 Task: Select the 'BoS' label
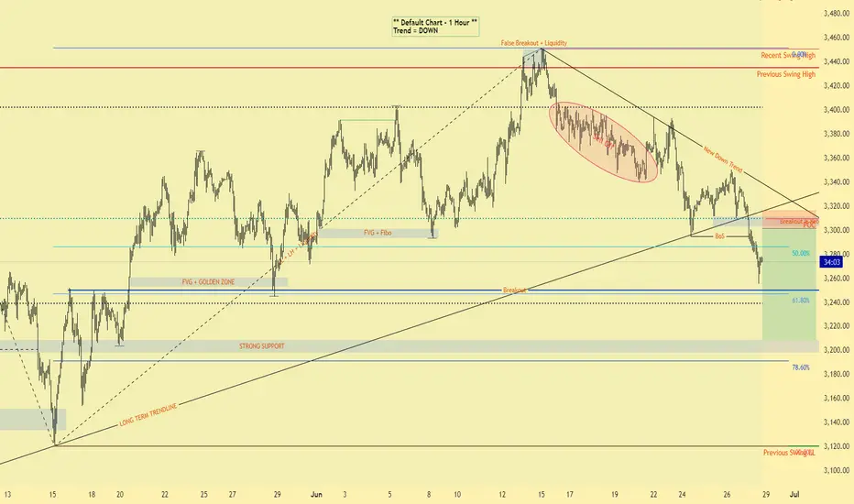click(719, 236)
